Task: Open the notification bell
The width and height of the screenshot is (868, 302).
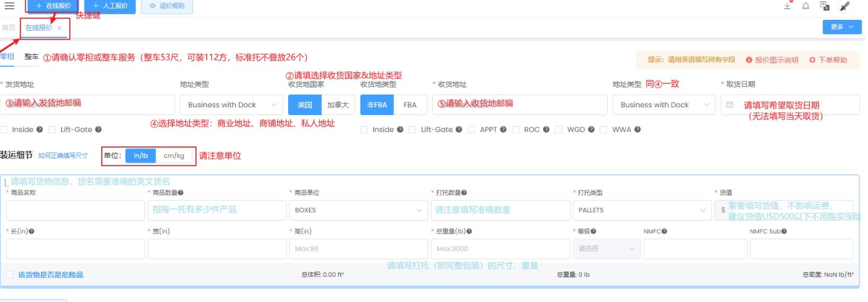Action: 806,6
